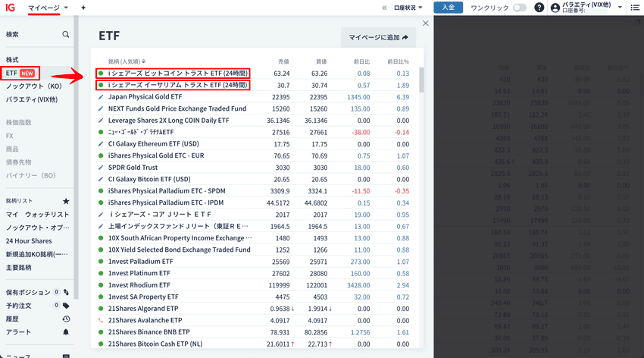Click green dot beside ﾆｭｰ･ｺﾞｰﾙﾄﾞ･ﾌﾟﾗﾁﾅﾑETF
644x358 pixels.
(x=101, y=132)
